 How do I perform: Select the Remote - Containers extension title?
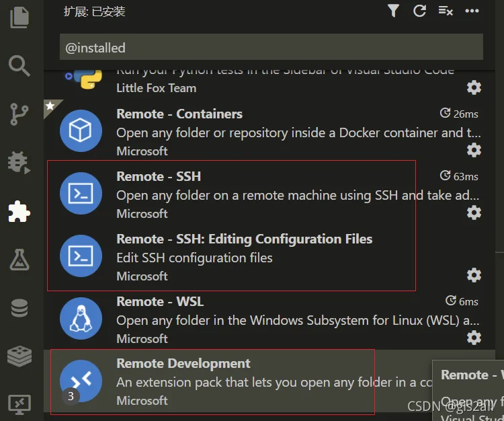click(179, 114)
